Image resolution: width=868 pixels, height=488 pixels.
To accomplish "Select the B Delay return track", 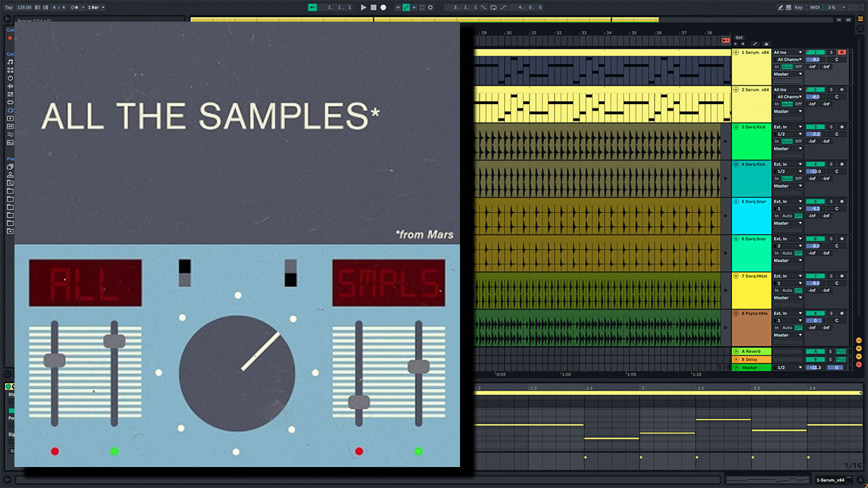I will click(x=752, y=359).
